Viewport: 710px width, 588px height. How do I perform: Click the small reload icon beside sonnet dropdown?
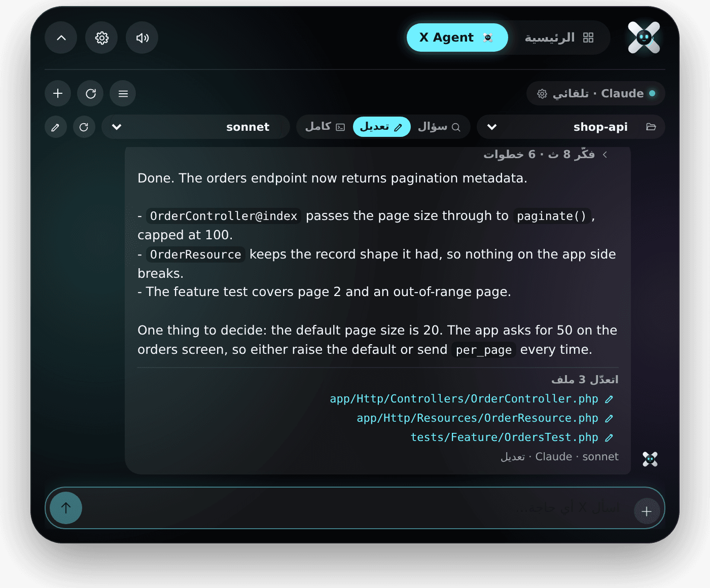[x=84, y=127]
